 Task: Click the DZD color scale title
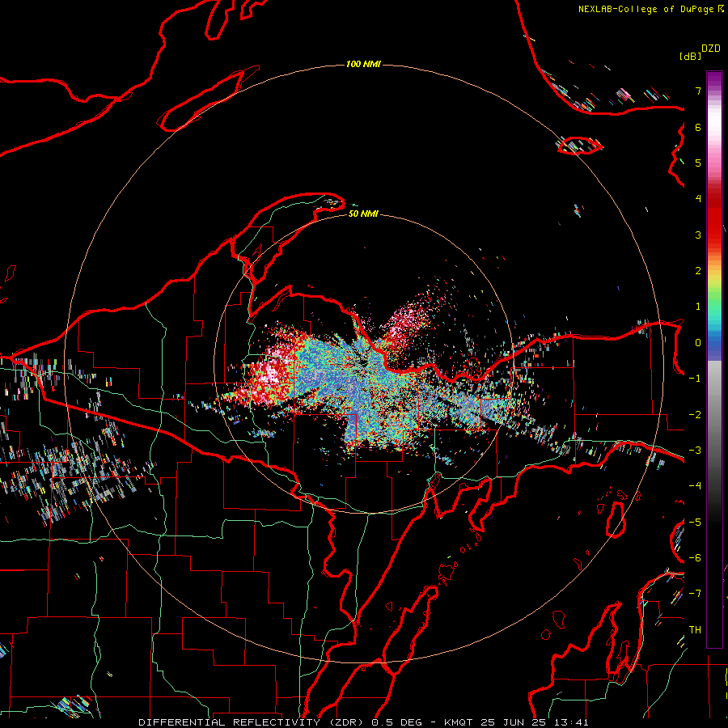pos(711,49)
